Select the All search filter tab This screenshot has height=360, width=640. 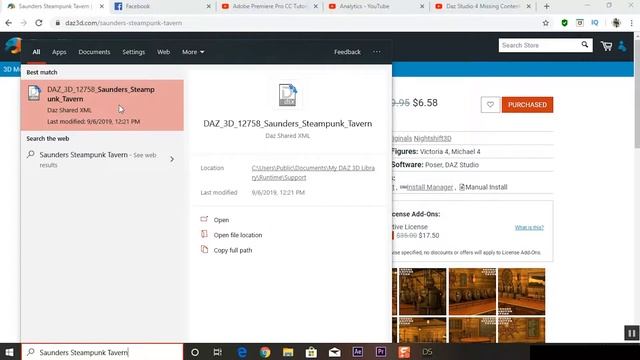coord(36,52)
